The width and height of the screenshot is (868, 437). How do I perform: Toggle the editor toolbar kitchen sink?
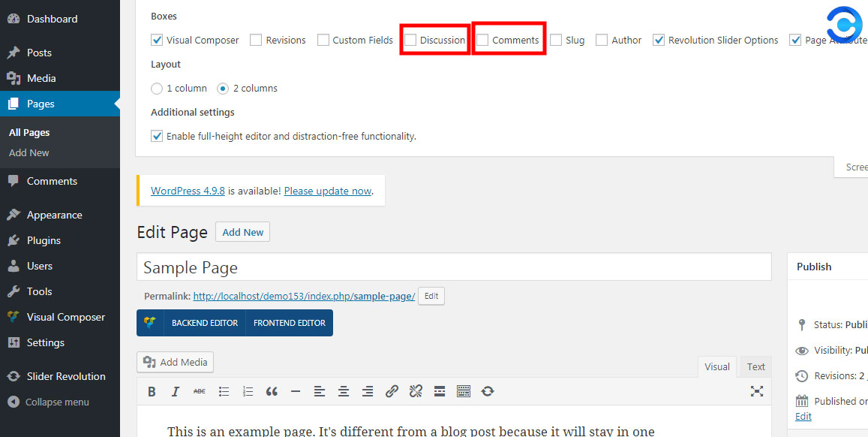tap(464, 391)
